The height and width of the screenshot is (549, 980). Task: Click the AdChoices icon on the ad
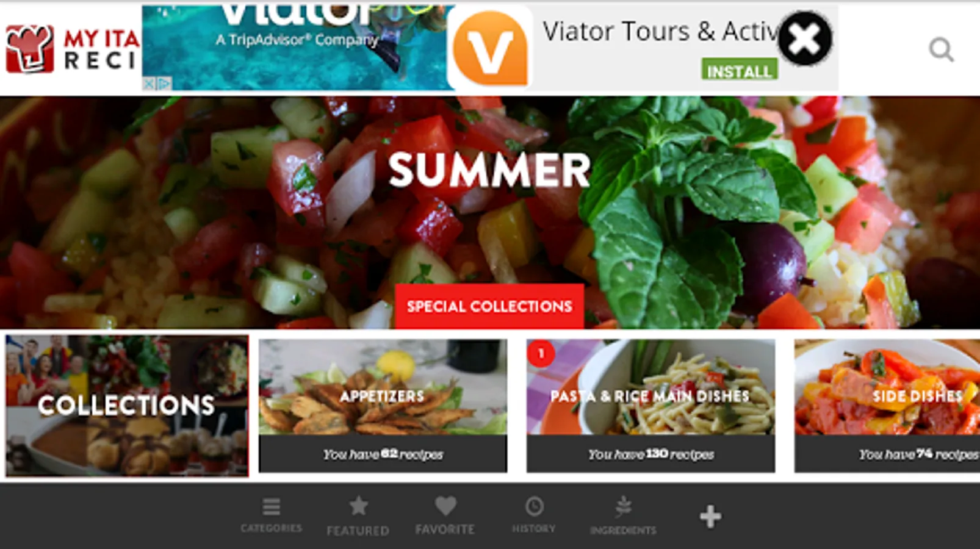pos(157,84)
